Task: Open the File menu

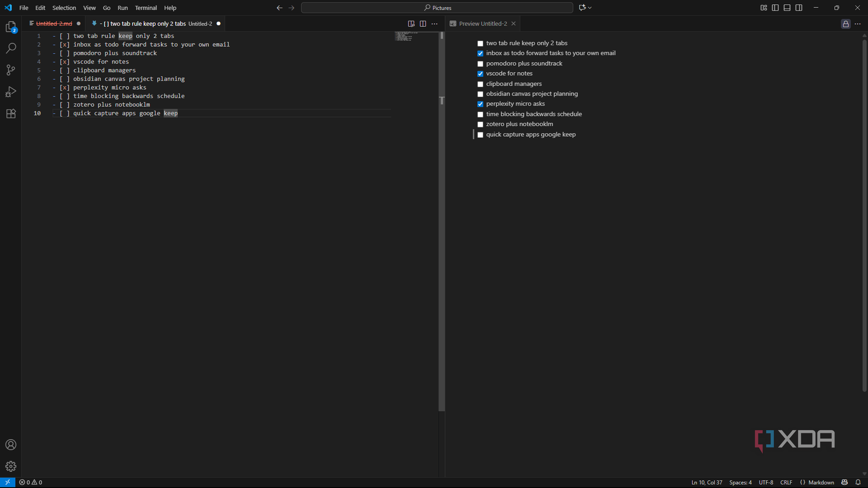Action: pyautogui.click(x=24, y=8)
